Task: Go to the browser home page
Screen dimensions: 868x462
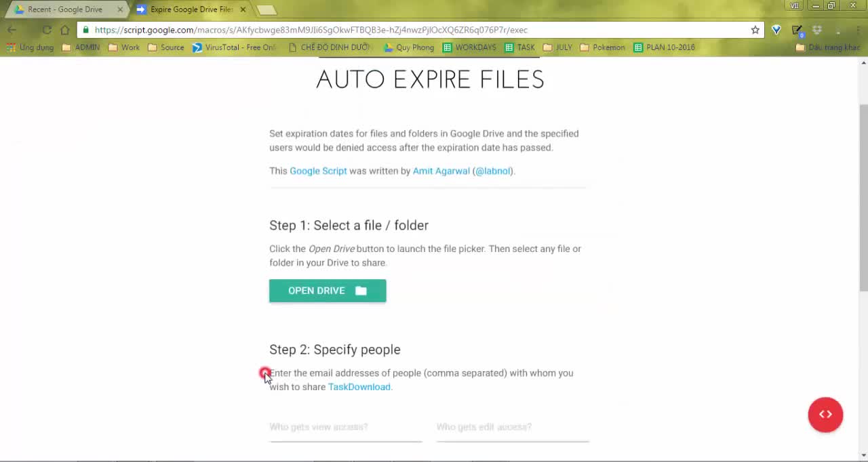Action: (64, 30)
